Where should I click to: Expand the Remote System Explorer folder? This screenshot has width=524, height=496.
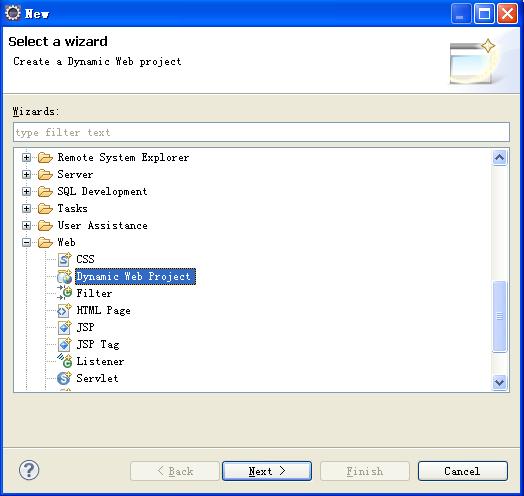(26, 157)
